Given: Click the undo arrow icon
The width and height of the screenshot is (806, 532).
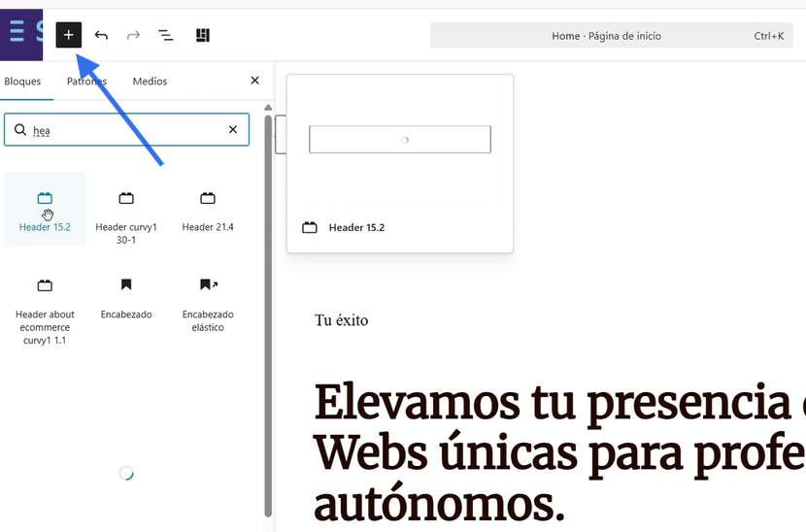Looking at the screenshot, I should [x=101, y=35].
